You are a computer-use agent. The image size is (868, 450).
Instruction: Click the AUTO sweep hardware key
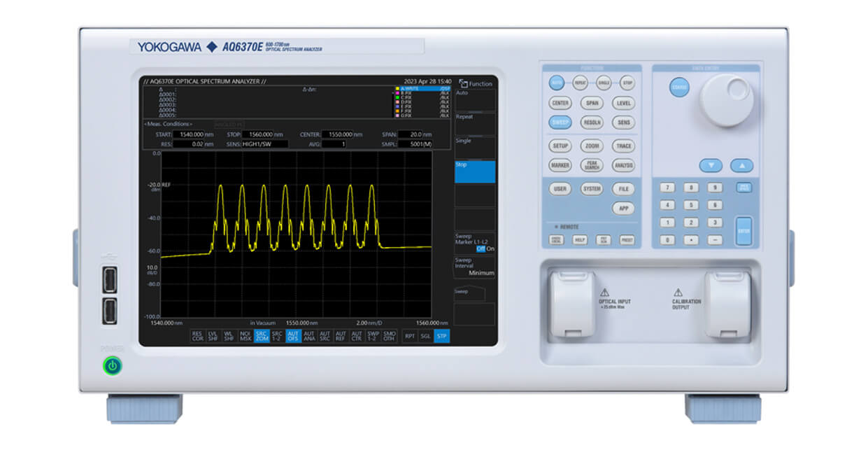tap(557, 83)
